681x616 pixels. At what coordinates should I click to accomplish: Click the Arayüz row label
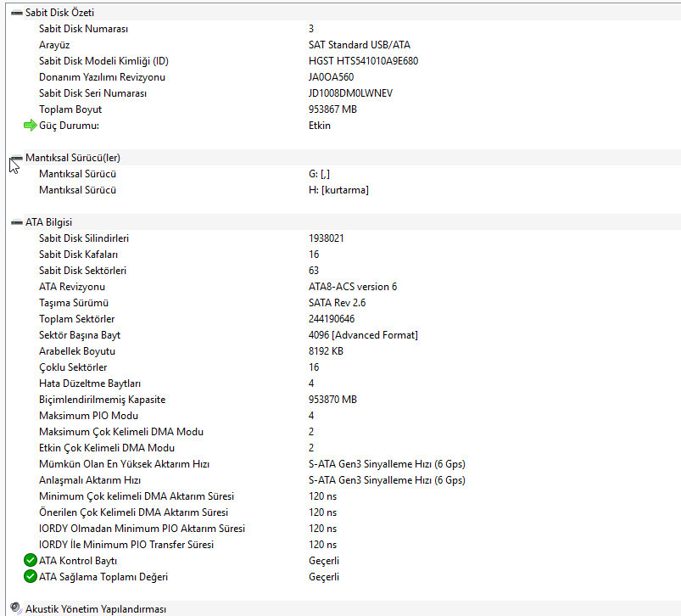pyautogui.click(x=54, y=45)
